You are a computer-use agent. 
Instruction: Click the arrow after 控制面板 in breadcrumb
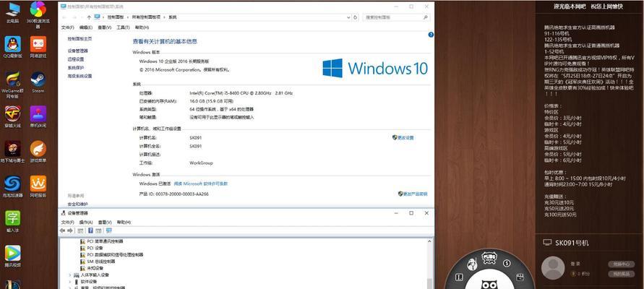(x=129, y=17)
